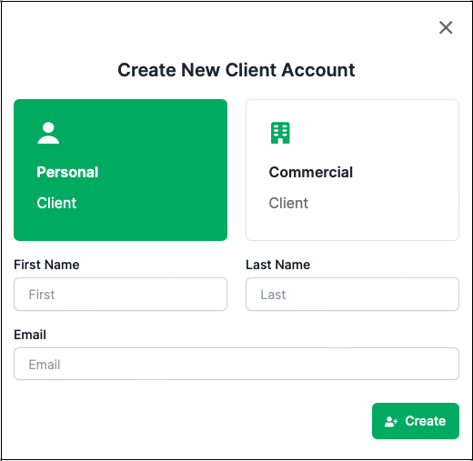Focus the Email input field

point(236,364)
